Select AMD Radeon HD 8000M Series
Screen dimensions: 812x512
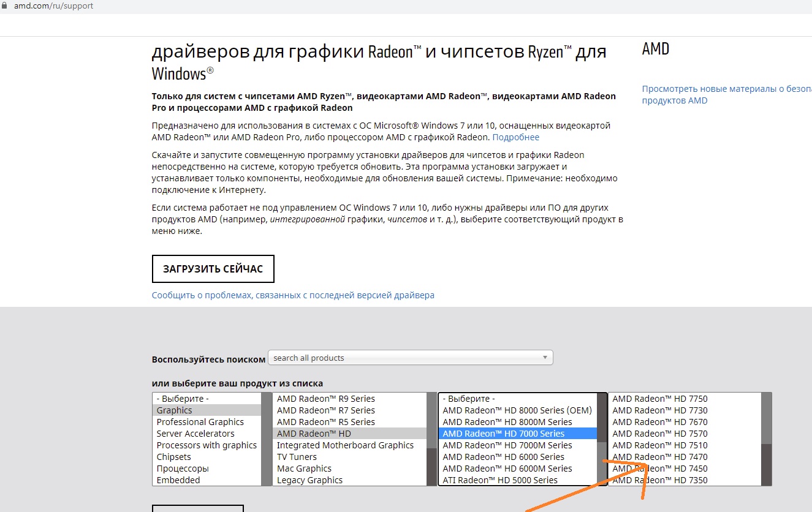[x=518, y=422]
